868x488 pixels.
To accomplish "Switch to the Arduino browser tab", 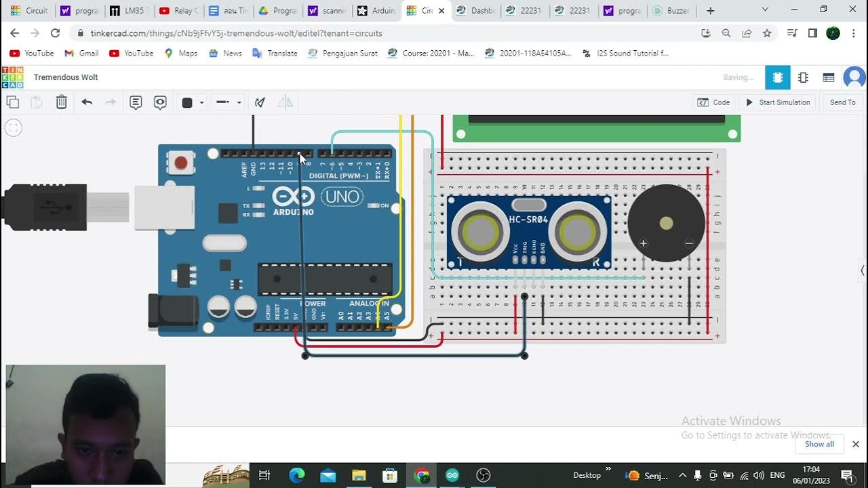I will click(376, 11).
